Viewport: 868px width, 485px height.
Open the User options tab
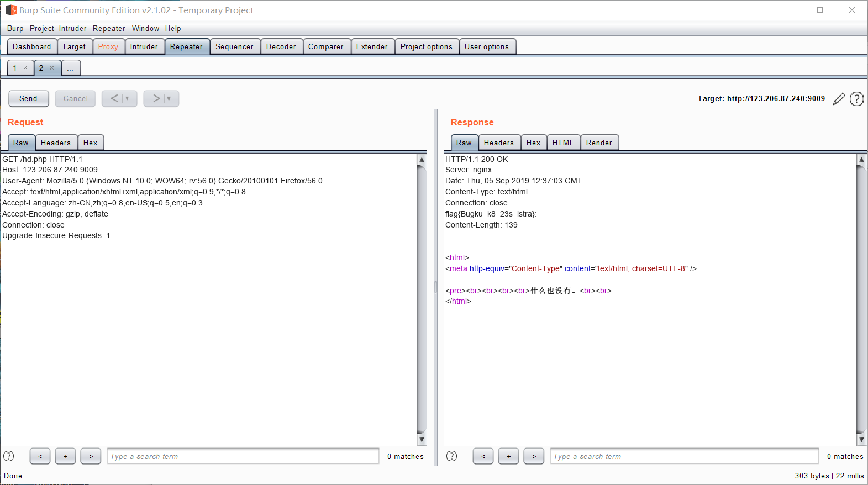point(487,47)
